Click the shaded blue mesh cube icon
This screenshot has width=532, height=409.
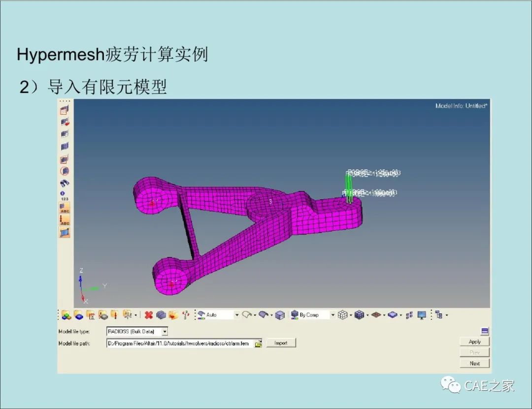pyautogui.click(x=359, y=315)
